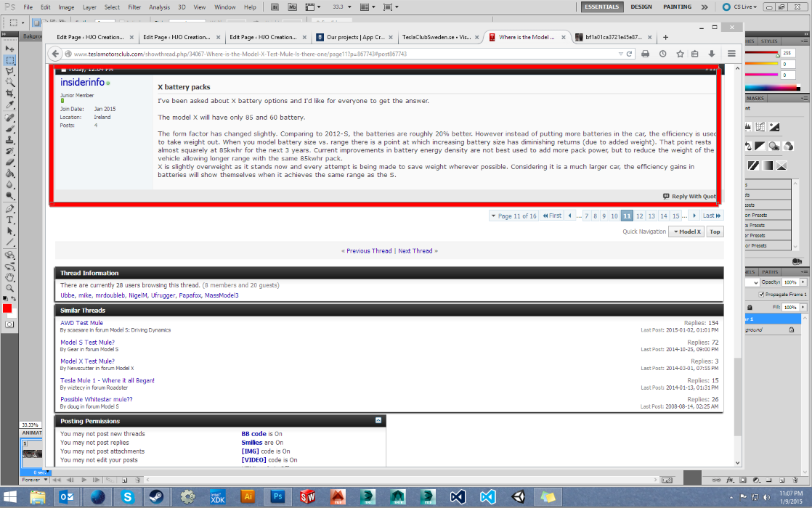
Task: Select the Eraser tool
Action: point(10,163)
